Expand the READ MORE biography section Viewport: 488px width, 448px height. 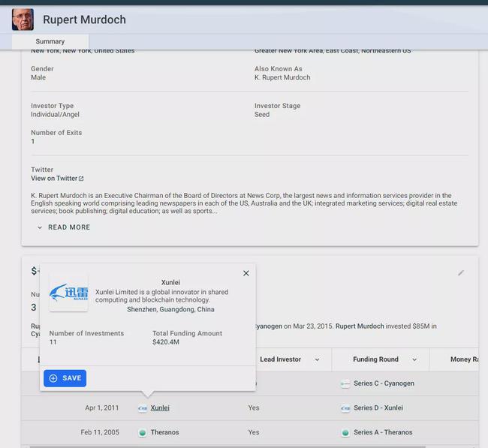point(63,227)
